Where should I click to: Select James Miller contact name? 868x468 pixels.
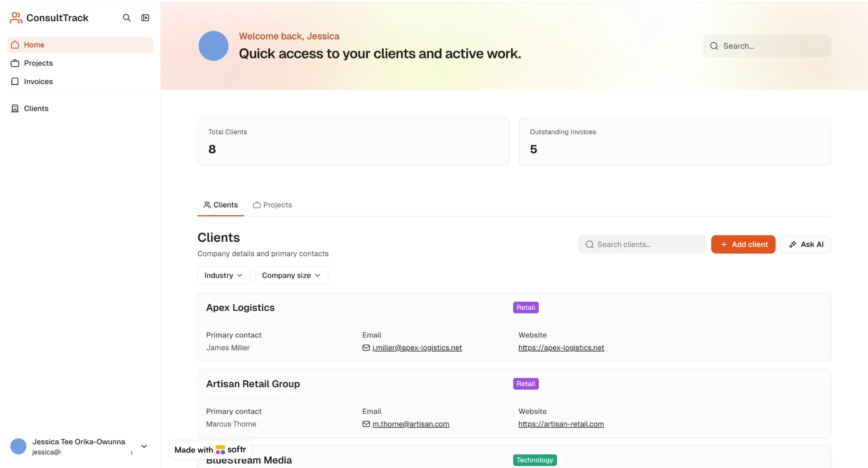coord(228,348)
